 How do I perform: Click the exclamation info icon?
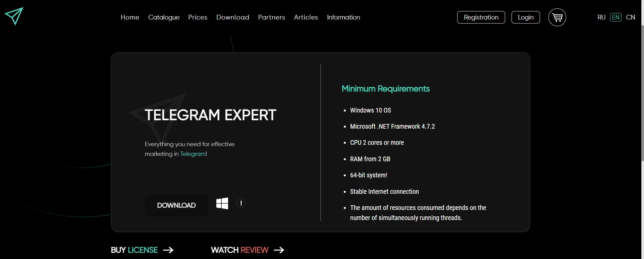(x=241, y=204)
